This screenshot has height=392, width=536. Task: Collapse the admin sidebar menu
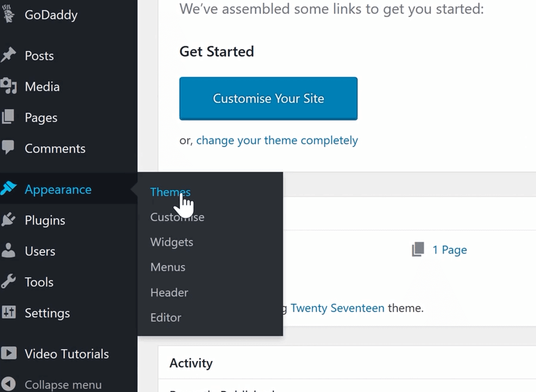pos(51,384)
